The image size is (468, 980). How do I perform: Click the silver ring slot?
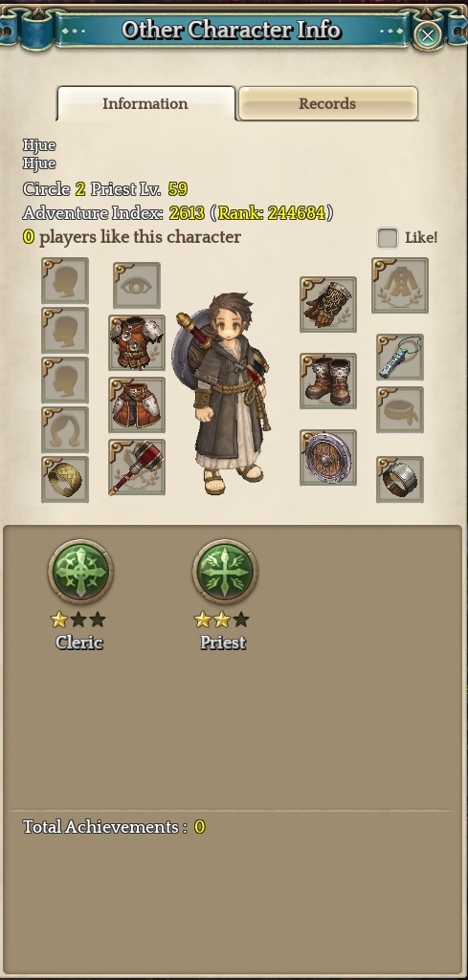pos(400,479)
